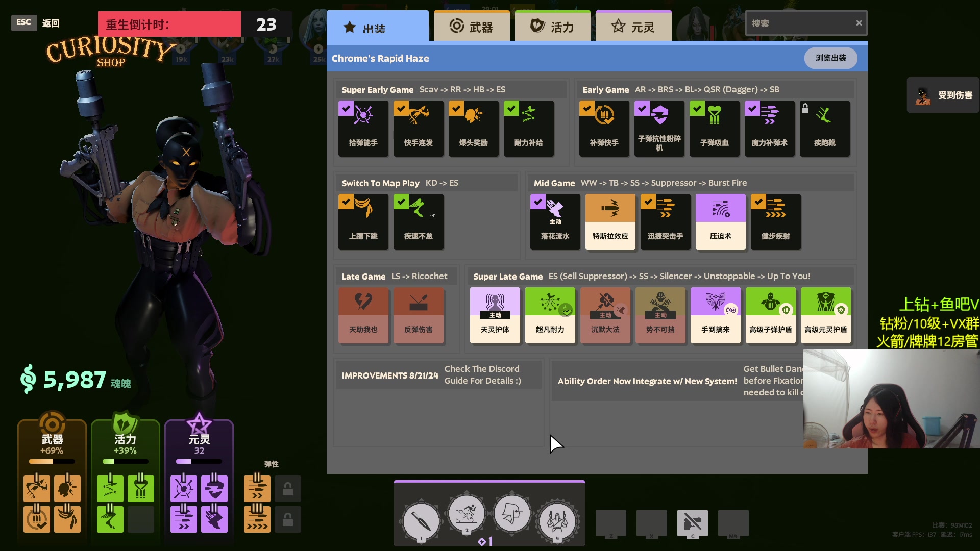This screenshot has height=551, width=980.
Task: Click the empty green vitality inventory slot
Action: click(x=141, y=519)
